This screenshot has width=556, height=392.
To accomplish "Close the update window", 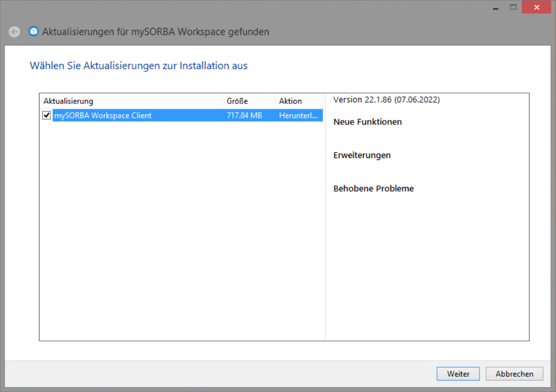I will coord(536,7).
